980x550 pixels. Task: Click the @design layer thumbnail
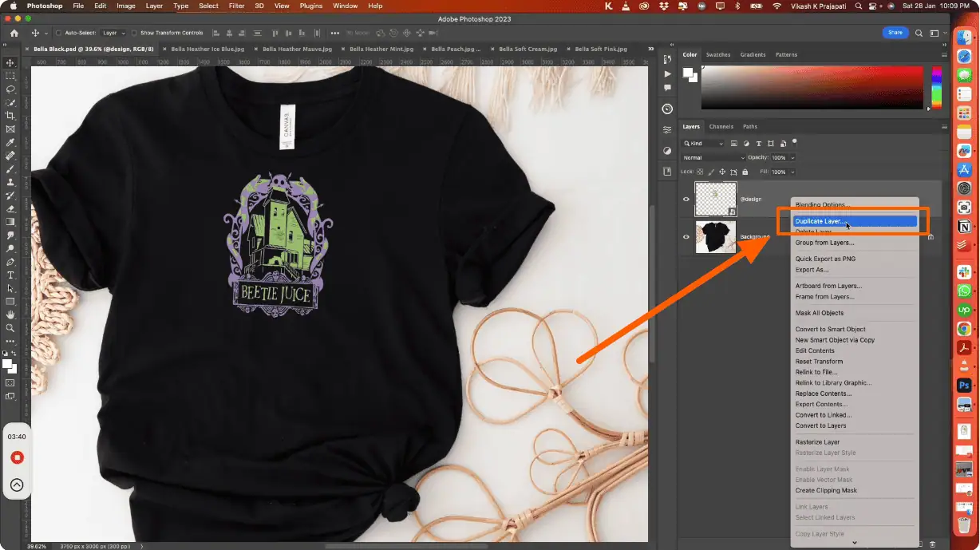point(715,199)
